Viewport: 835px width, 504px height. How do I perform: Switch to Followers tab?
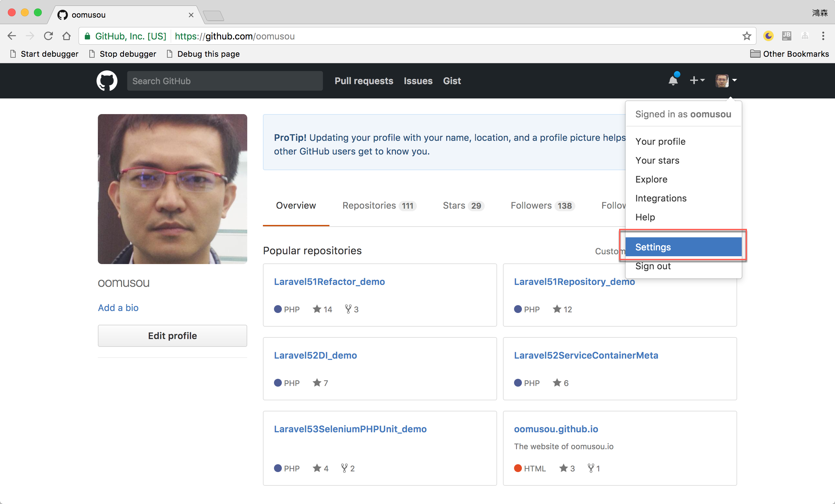(x=542, y=206)
